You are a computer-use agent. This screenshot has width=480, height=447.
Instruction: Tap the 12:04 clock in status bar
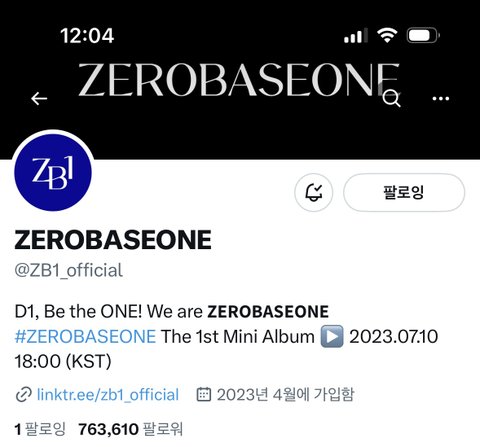(x=87, y=35)
